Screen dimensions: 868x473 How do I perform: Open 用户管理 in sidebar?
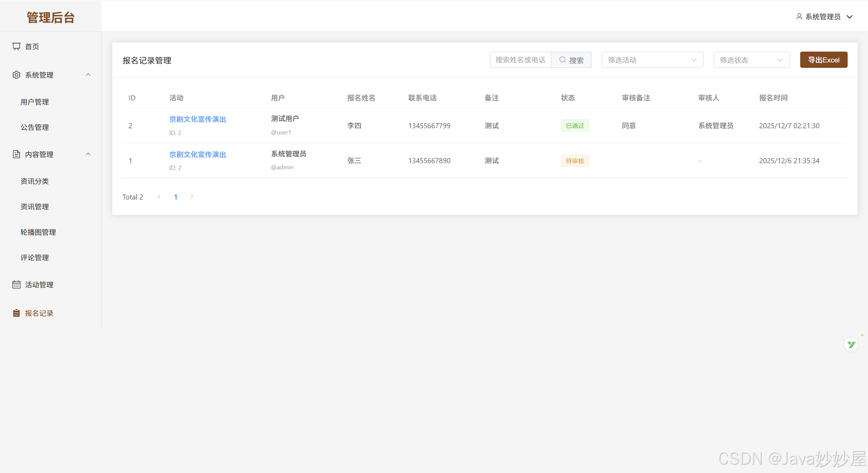35,102
